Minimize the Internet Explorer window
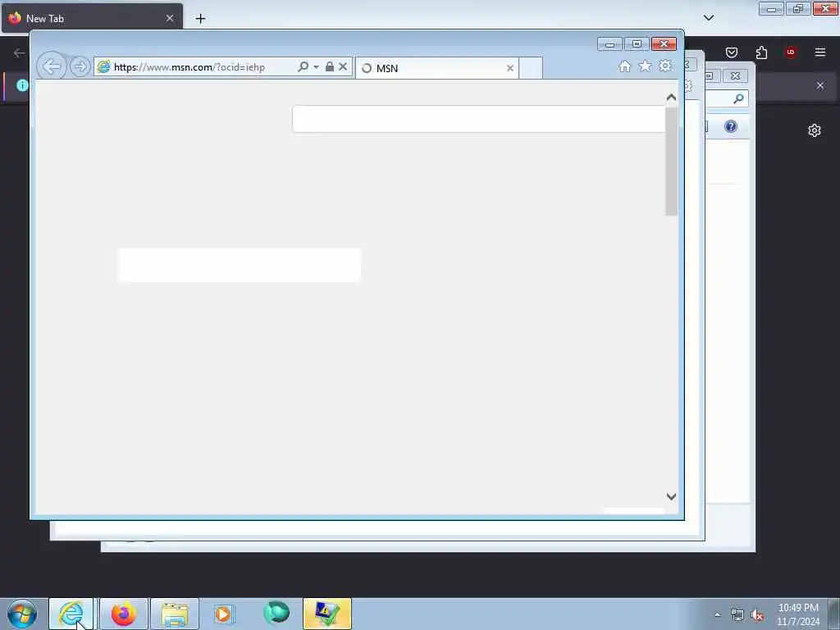Image resolution: width=840 pixels, height=630 pixels. [609, 44]
